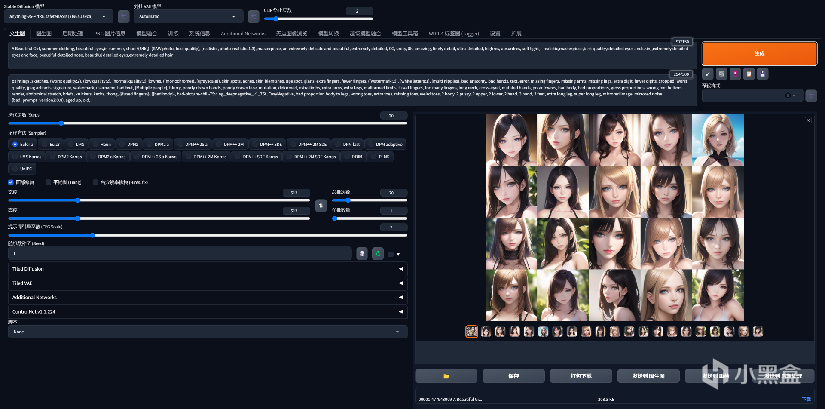This screenshot has height=409, width=825.
Task: Switch to the PNG 图片信息 tab
Action: pyautogui.click(x=110, y=33)
